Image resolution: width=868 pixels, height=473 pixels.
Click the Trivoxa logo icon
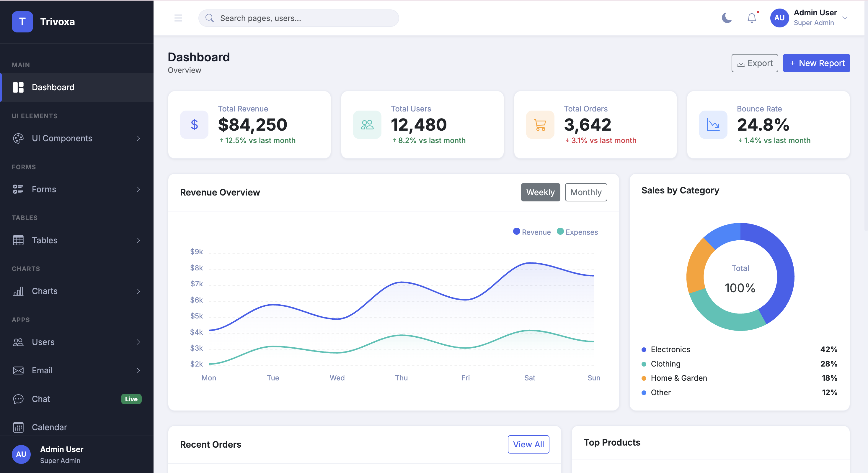click(22, 22)
